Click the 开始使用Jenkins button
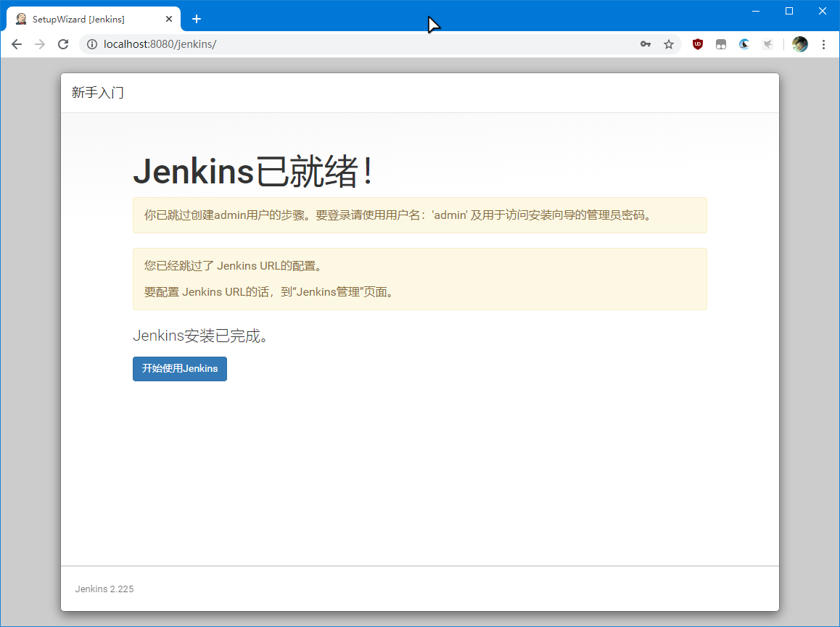The width and height of the screenshot is (840, 627). pyautogui.click(x=179, y=368)
